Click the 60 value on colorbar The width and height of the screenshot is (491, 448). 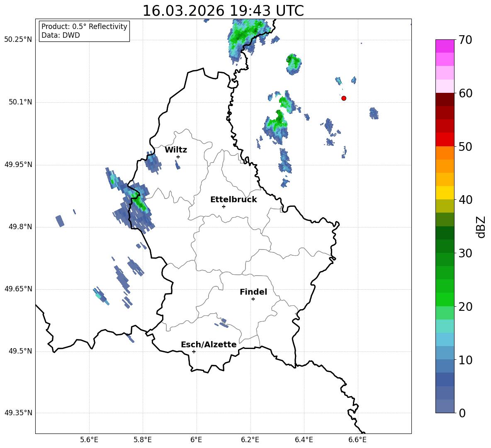click(465, 93)
